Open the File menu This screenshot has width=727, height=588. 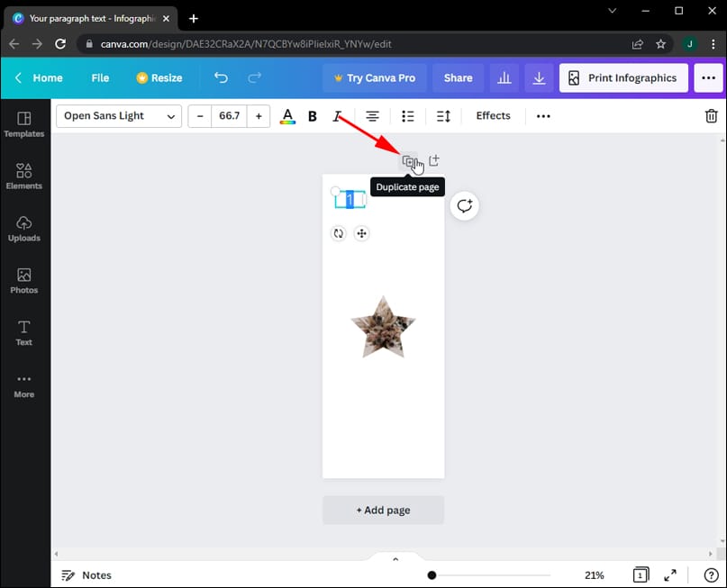pyautogui.click(x=99, y=78)
